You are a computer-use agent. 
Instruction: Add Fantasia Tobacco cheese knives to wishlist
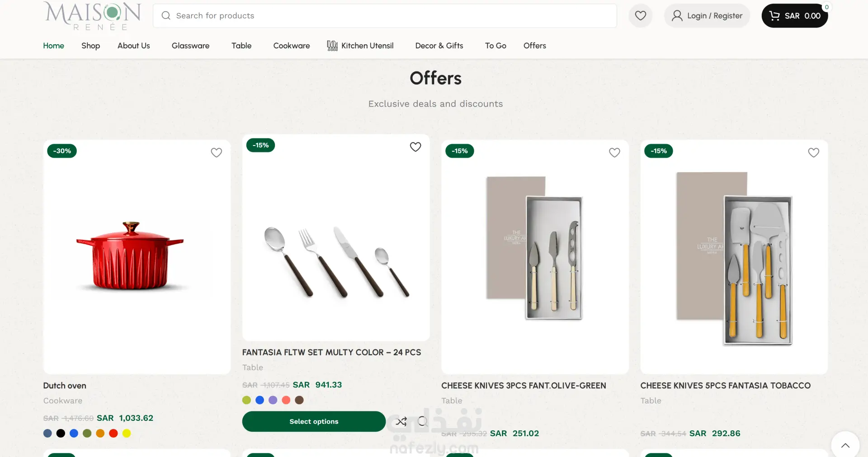point(813,153)
